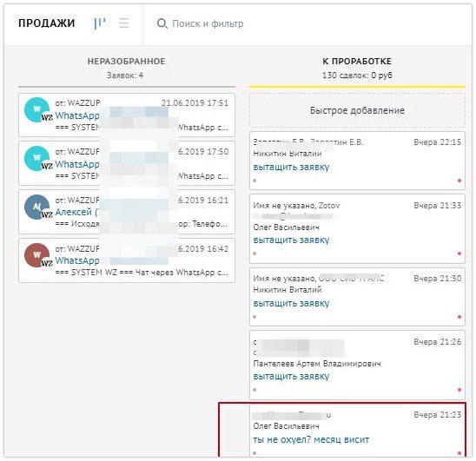
Task: Click gray dot on 22:15 card
Action: [x=255, y=181]
